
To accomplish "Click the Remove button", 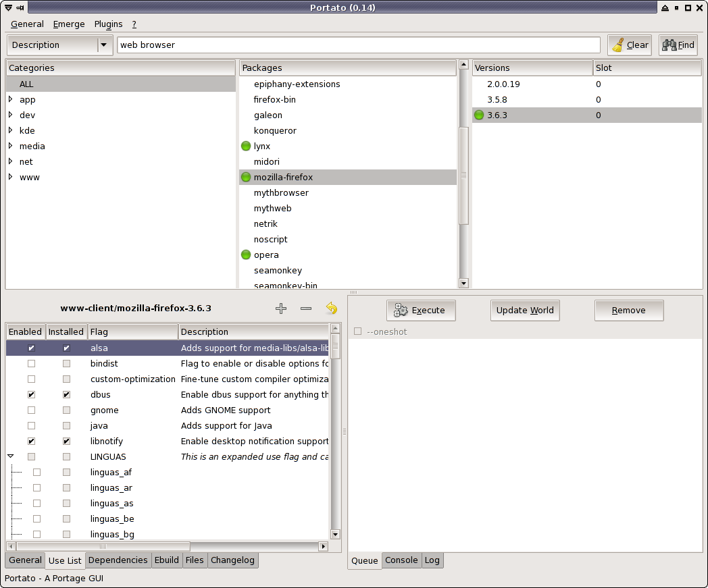I will 629,311.
